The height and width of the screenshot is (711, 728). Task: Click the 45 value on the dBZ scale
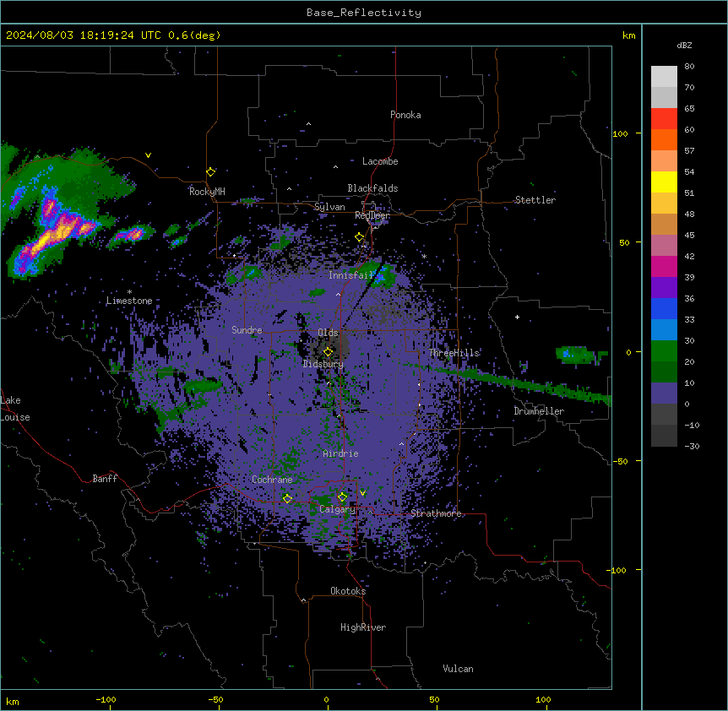tap(689, 236)
